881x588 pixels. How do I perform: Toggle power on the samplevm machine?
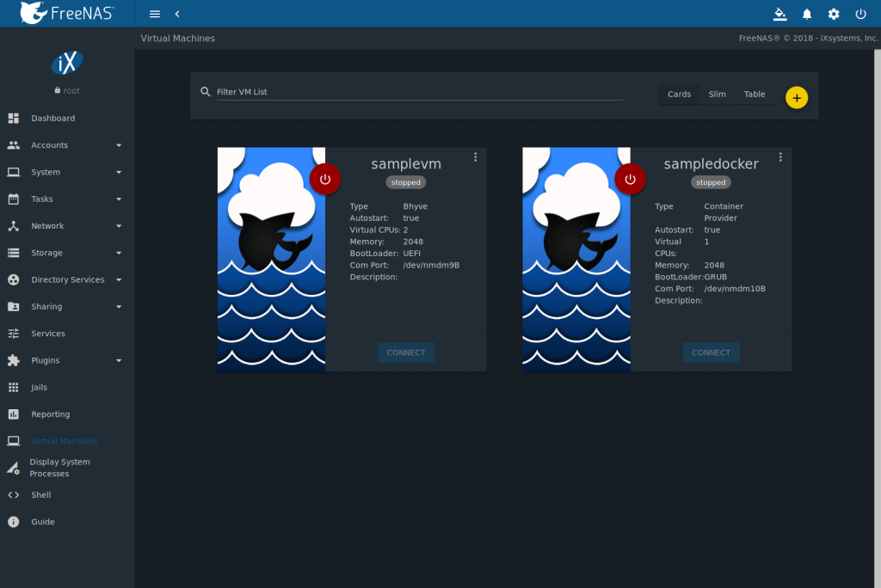pyautogui.click(x=325, y=179)
